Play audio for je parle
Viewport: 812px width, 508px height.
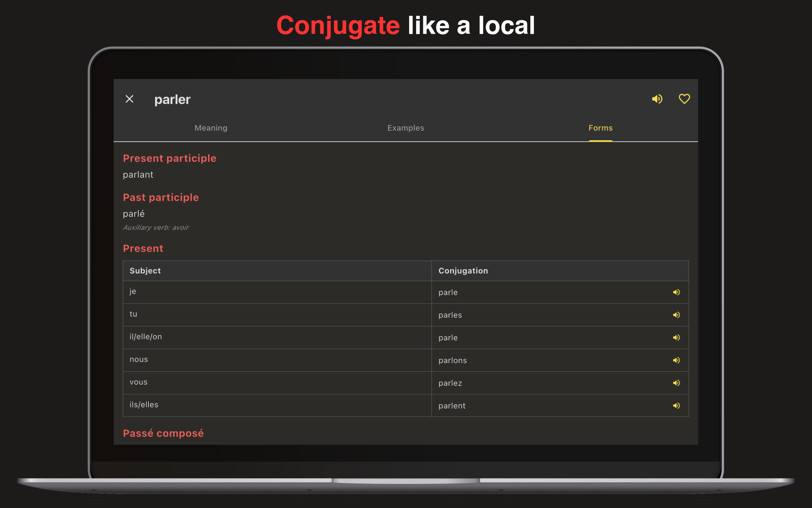click(676, 292)
